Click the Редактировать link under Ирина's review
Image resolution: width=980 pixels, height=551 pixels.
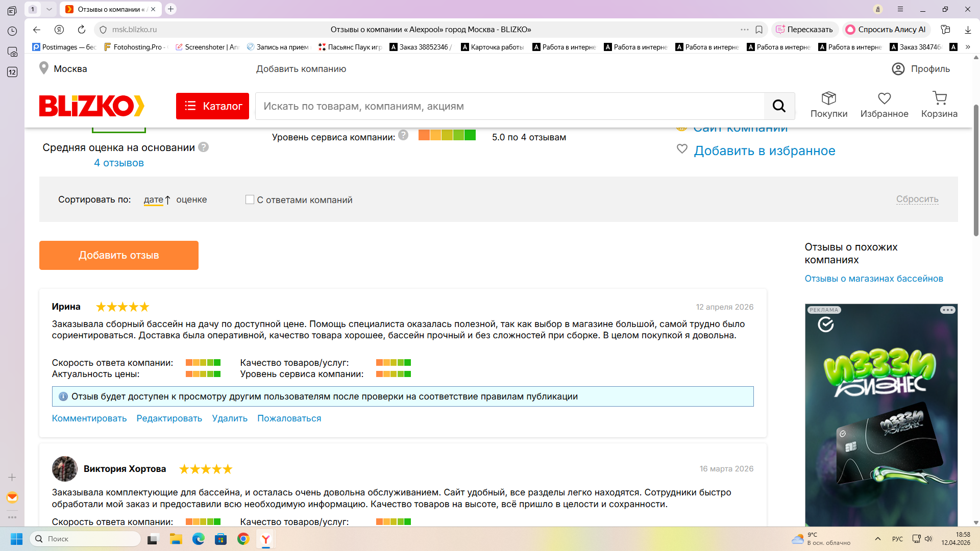click(169, 418)
